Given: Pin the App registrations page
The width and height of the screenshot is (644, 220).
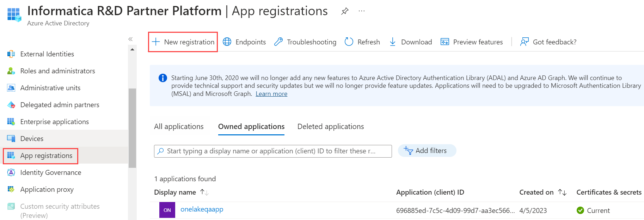Looking at the screenshot, I should tap(345, 11).
